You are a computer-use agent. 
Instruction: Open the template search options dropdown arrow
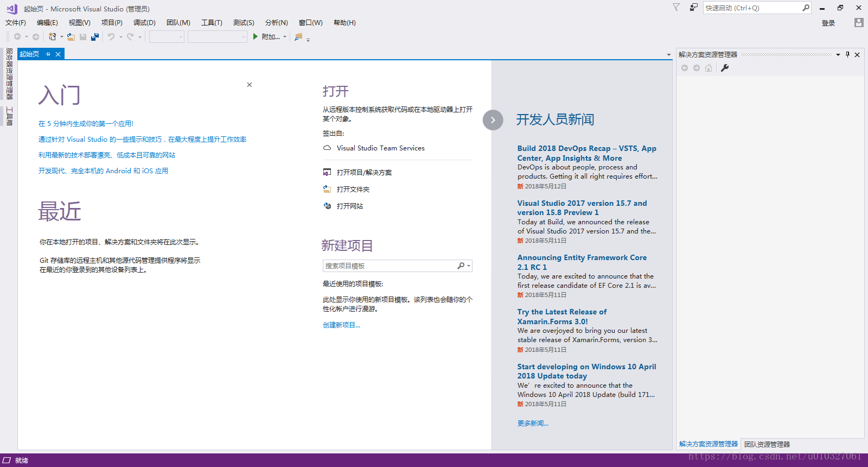point(469,266)
